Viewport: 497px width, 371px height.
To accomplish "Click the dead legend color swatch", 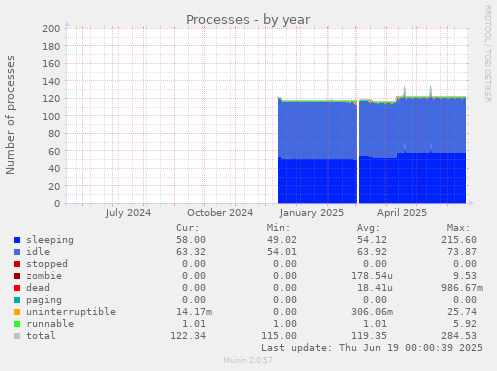I will [17, 288].
